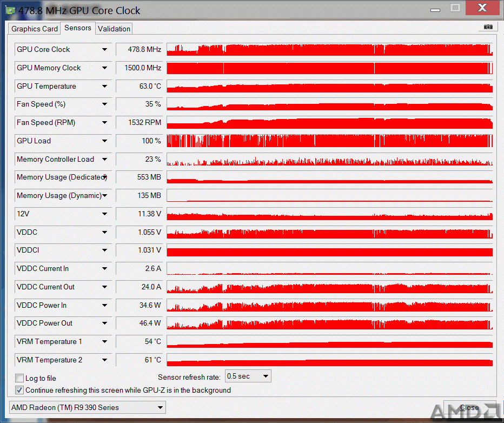Click the Fan Speed (RPM) history graph
The height and width of the screenshot is (423, 504).
(329, 122)
